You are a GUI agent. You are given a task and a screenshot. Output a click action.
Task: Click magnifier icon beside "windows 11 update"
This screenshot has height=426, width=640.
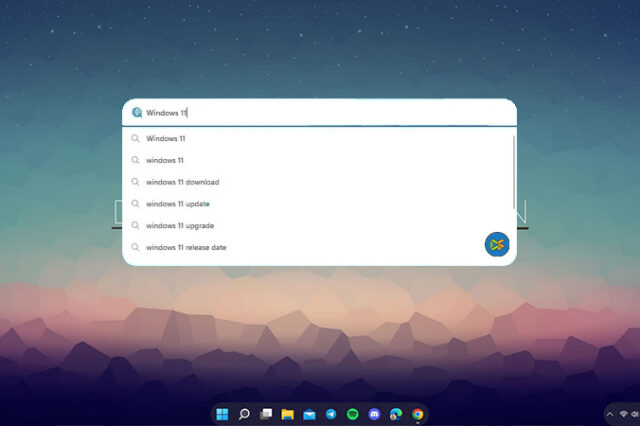click(x=135, y=203)
